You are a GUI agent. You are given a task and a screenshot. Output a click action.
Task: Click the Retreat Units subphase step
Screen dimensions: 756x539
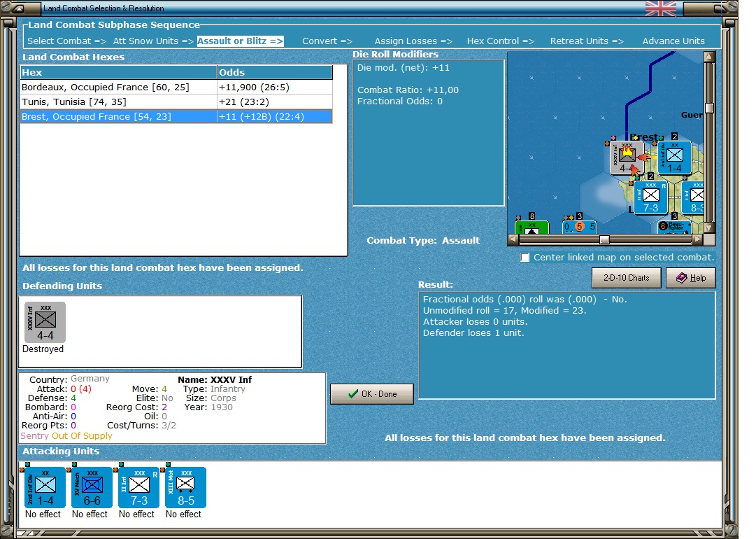coord(587,41)
